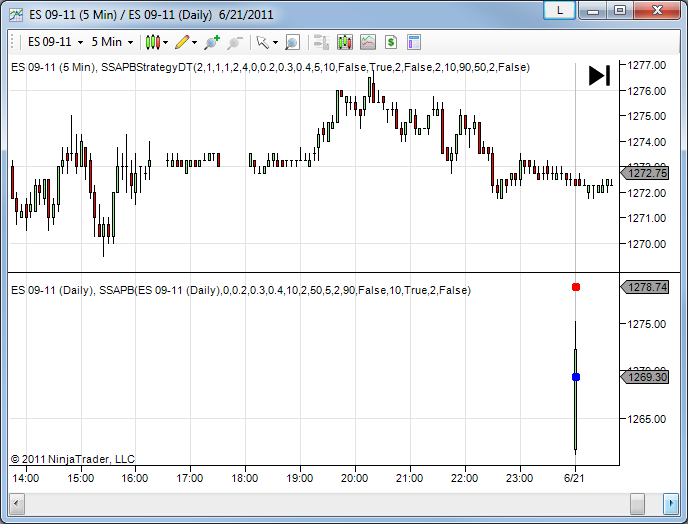Open the strategies dollar sign icon
Image resolution: width=688 pixels, height=524 pixels.
[391, 42]
